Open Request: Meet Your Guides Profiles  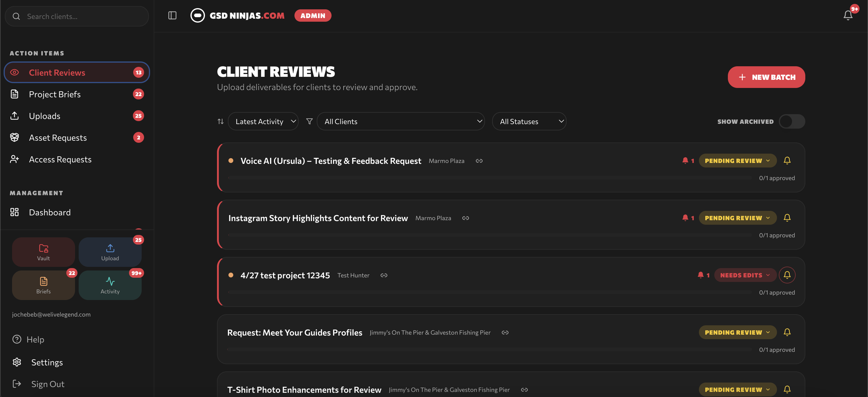[294, 333]
